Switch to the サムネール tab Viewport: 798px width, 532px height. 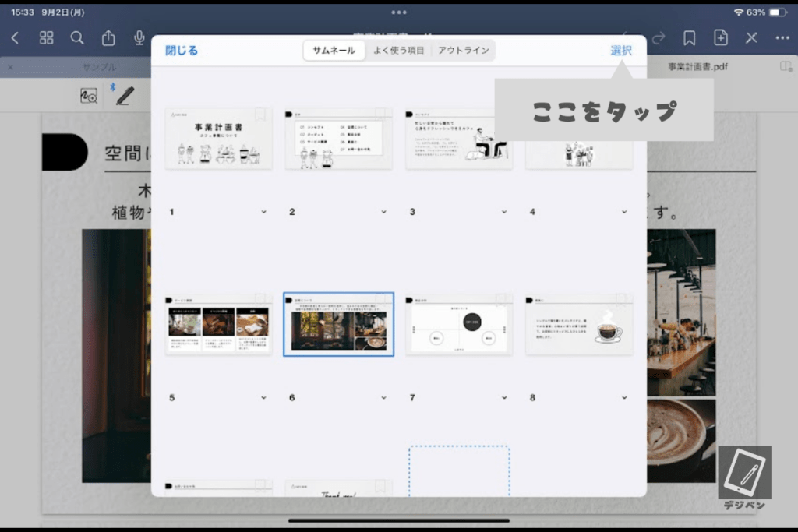(x=334, y=51)
